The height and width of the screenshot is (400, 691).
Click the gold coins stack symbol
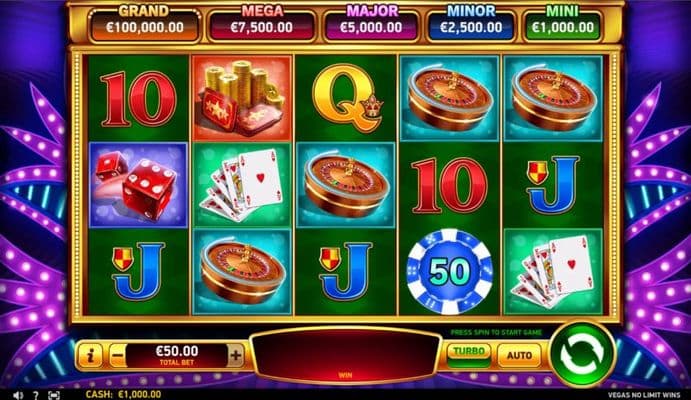coord(242,98)
